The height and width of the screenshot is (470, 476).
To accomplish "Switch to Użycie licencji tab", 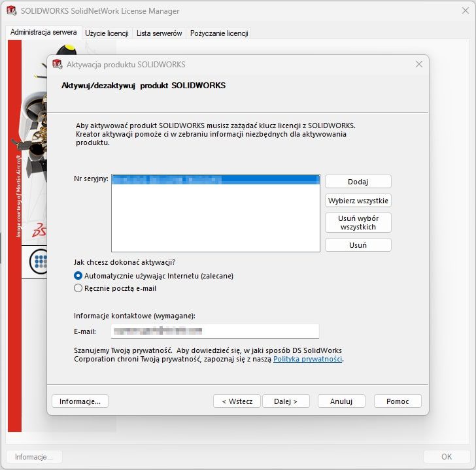I will click(x=107, y=33).
